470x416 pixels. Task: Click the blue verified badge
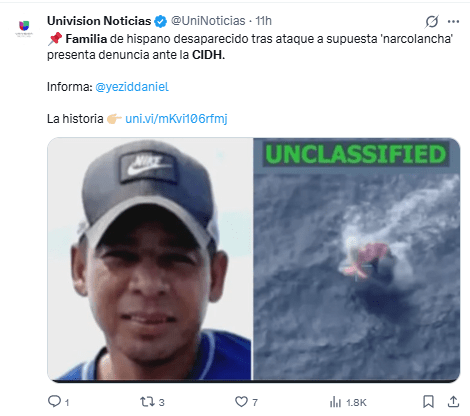coord(160,21)
